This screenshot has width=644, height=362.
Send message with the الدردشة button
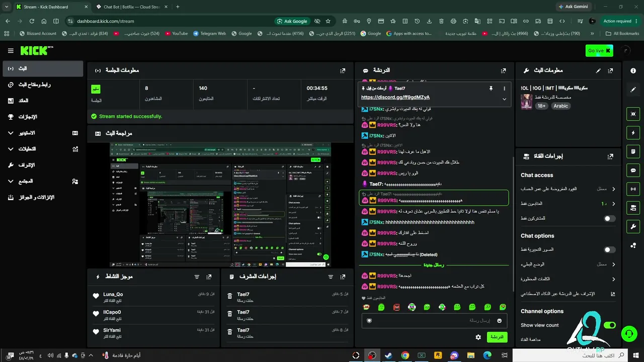tap(497, 337)
